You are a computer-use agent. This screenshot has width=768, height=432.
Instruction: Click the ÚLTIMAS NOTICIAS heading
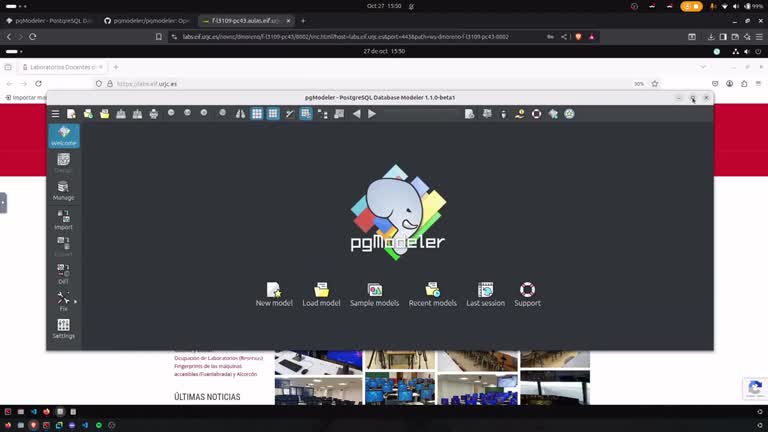coord(207,397)
